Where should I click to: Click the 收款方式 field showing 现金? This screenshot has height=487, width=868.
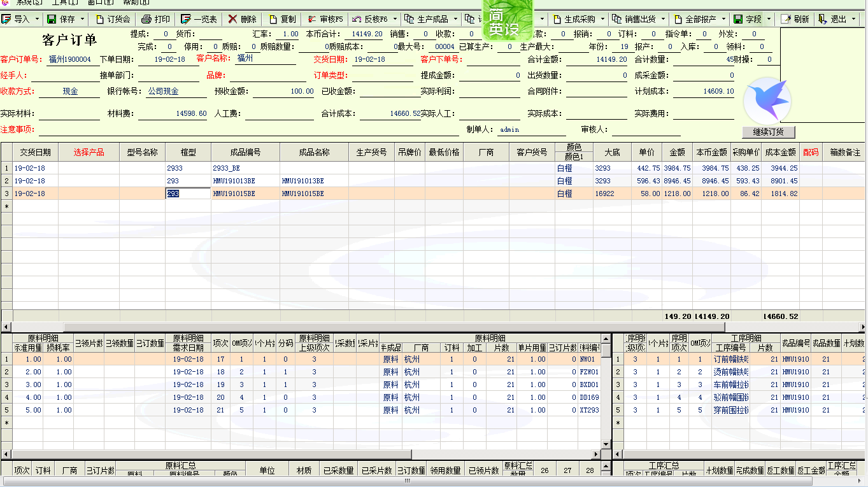pyautogui.click(x=70, y=91)
